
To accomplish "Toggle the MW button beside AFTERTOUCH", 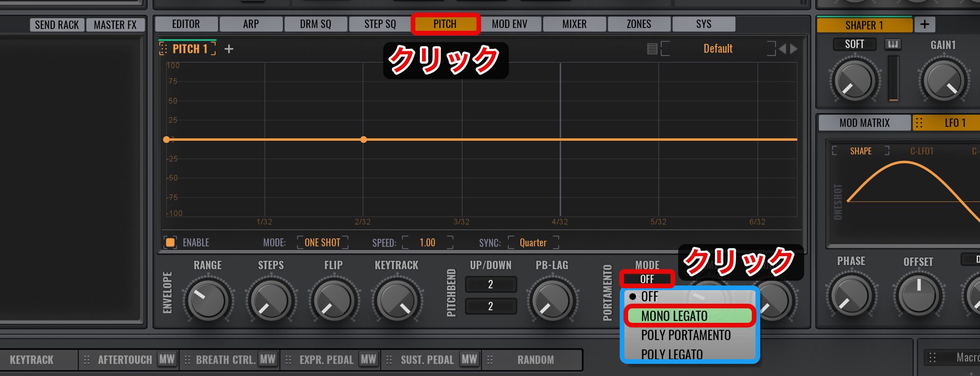I will tap(167, 359).
